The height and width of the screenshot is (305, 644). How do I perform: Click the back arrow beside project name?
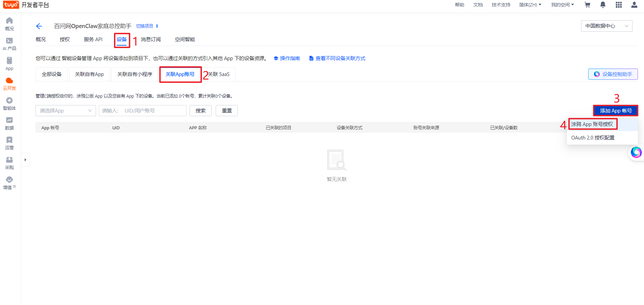tap(39, 26)
